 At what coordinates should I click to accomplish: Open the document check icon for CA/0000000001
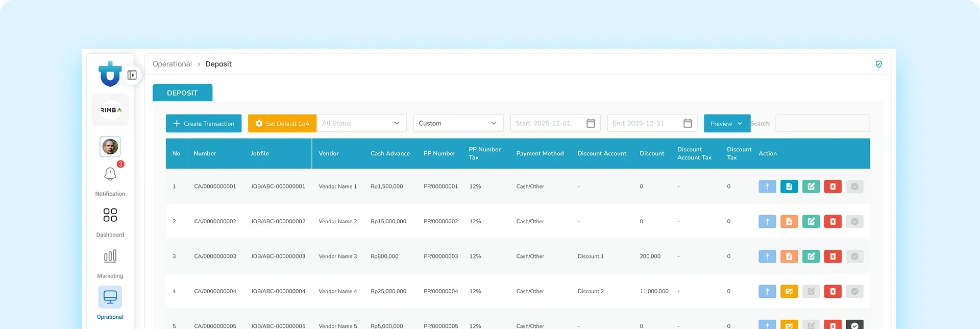(789, 186)
